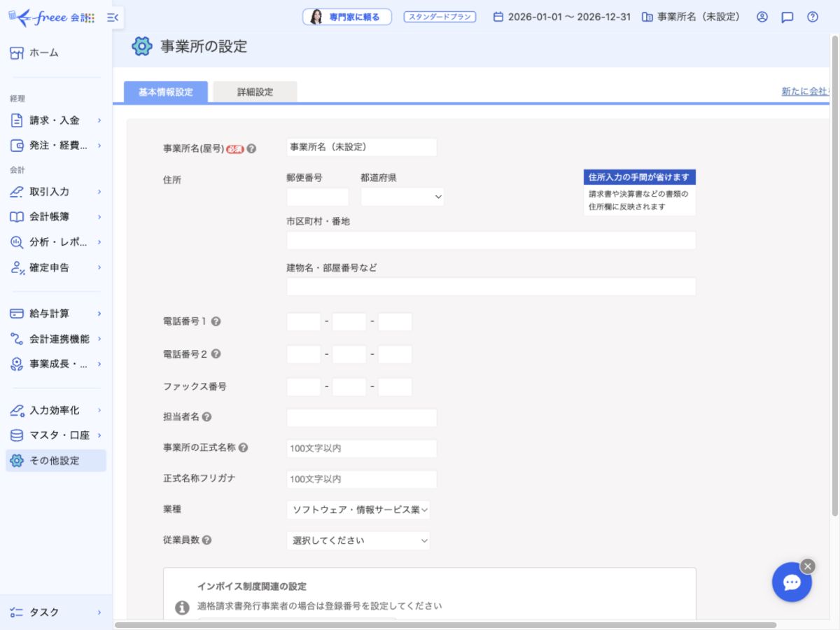
Task: Click the マスタ・口座 database icon
Action: (x=17, y=435)
